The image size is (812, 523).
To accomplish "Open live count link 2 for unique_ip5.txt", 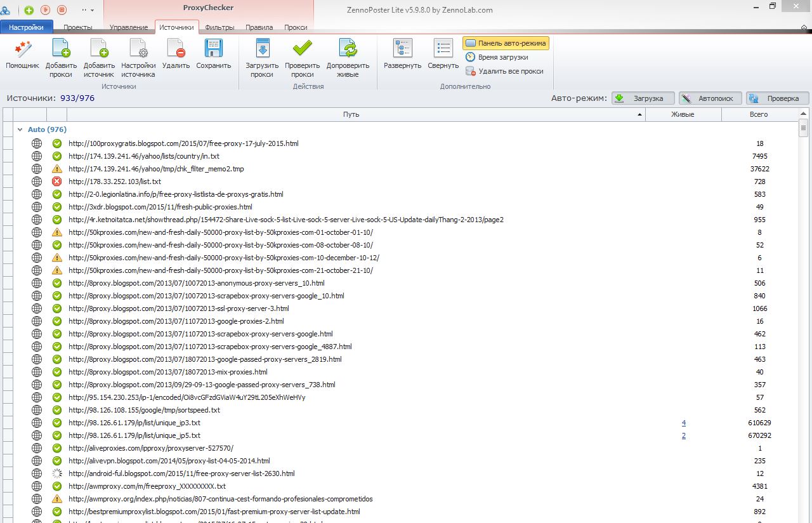I will click(684, 435).
